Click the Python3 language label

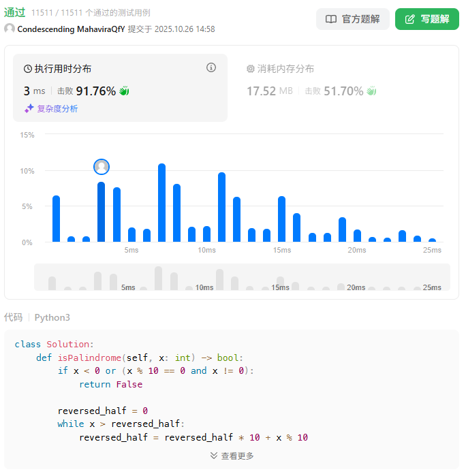pyautogui.click(x=52, y=317)
